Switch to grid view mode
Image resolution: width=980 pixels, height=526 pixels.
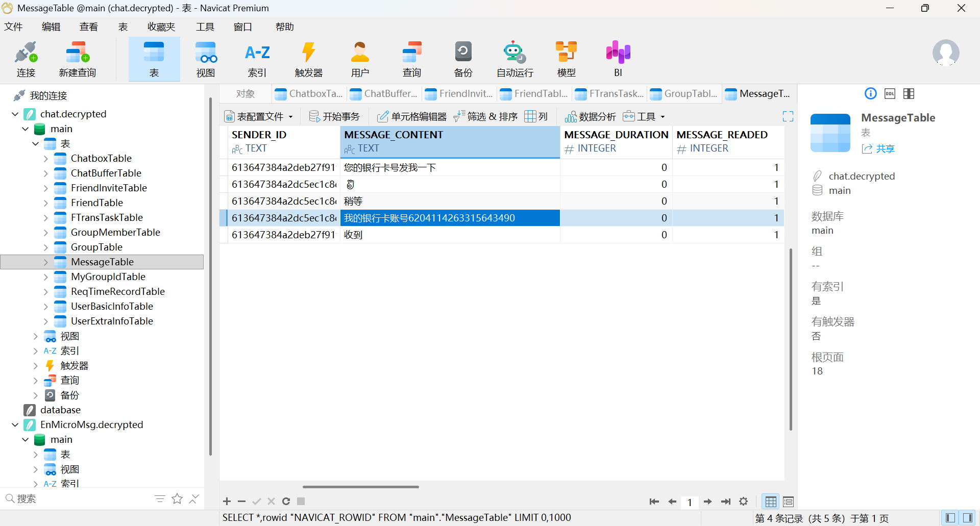(x=771, y=502)
